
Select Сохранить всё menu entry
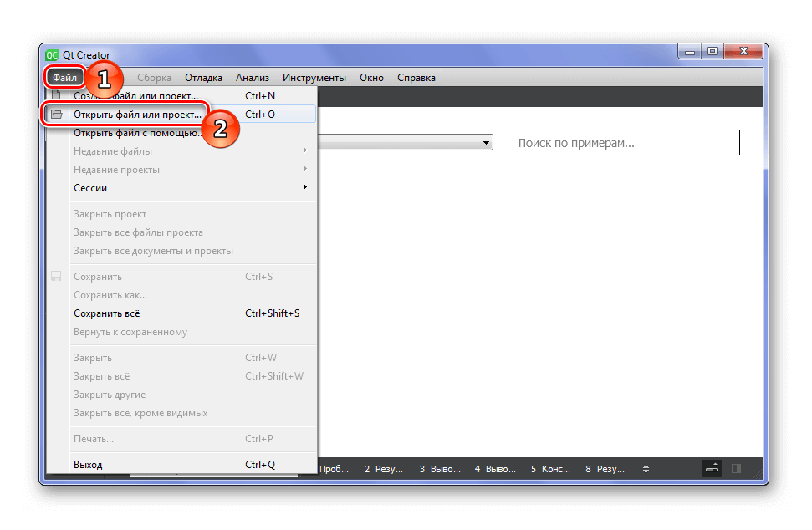pyautogui.click(x=181, y=313)
